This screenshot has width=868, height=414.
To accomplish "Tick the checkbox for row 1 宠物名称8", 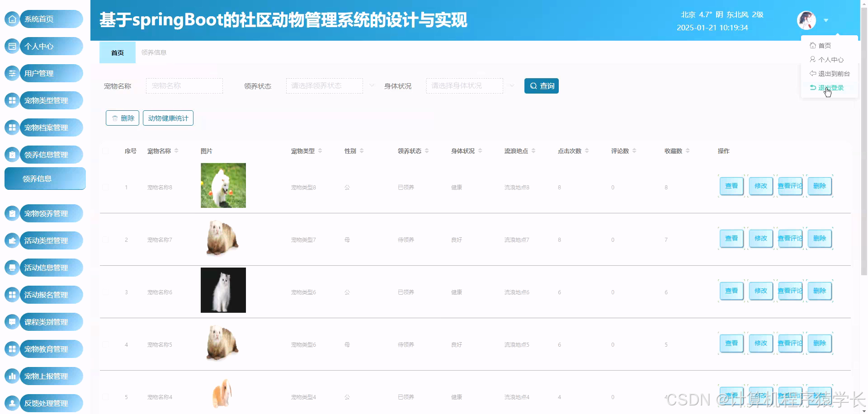I will [x=106, y=187].
